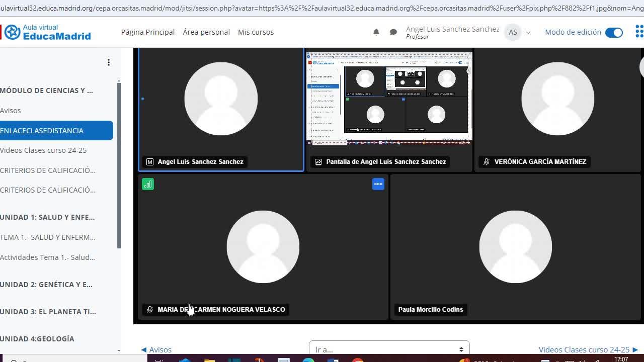Image resolution: width=644 pixels, height=362 pixels.
Task: Open Área personal
Action: [x=206, y=32]
